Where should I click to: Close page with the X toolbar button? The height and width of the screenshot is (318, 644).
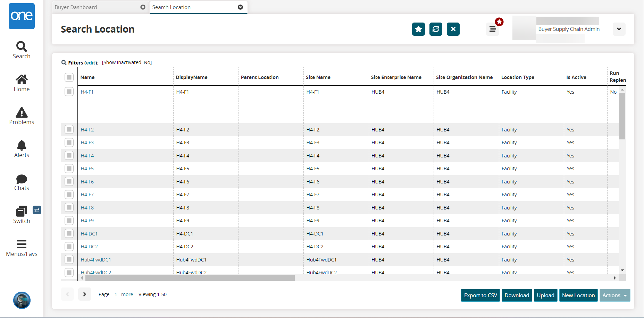[453, 29]
